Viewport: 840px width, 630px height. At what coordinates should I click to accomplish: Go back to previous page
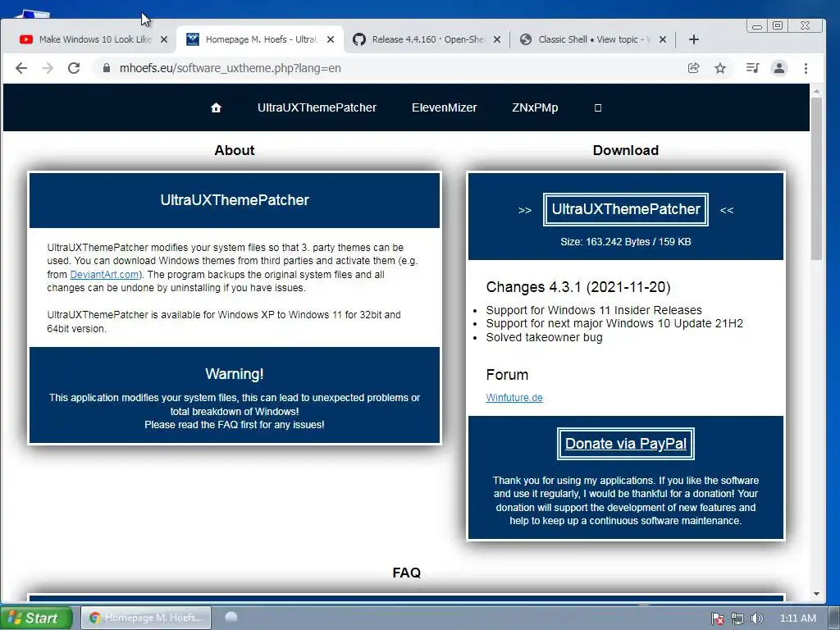21,68
